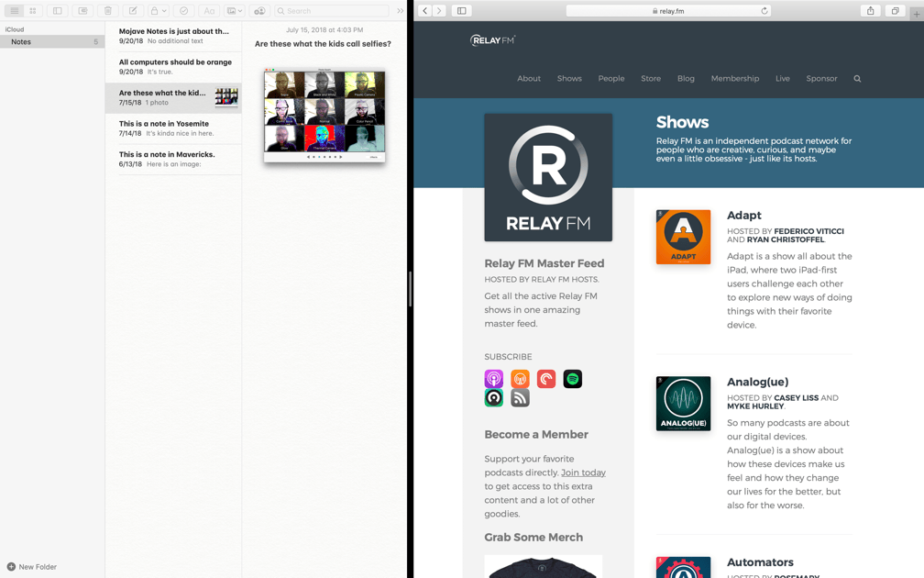Subscribe via Pocket Casts icon
Viewport: 924px width, 578px height.
[x=546, y=379]
